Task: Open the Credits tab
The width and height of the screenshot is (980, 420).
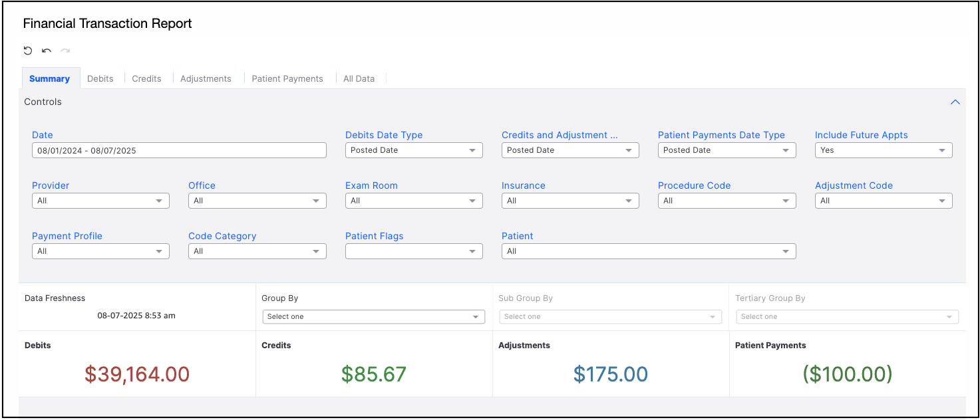Action: pyautogui.click(x=146, y=78)
